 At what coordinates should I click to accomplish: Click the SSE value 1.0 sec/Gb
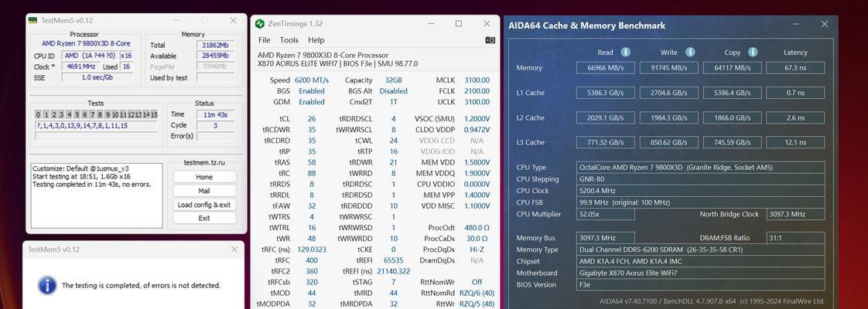point(97,77)
